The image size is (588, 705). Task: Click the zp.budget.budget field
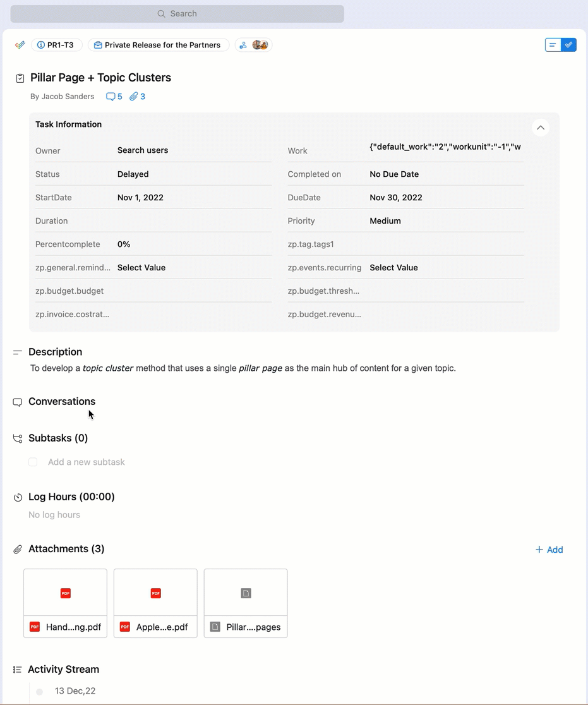coord(153,291)
